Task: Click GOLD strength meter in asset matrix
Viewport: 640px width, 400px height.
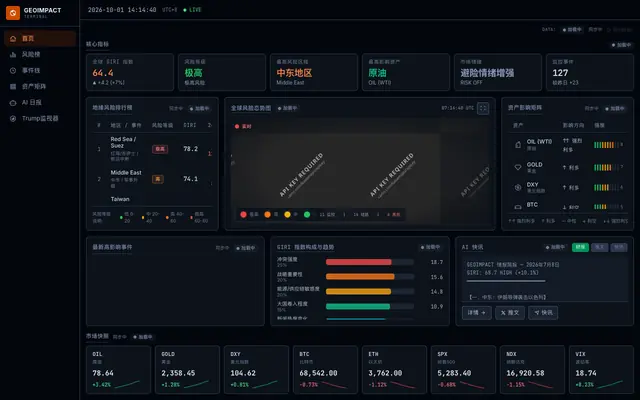Action: (608, 167)
